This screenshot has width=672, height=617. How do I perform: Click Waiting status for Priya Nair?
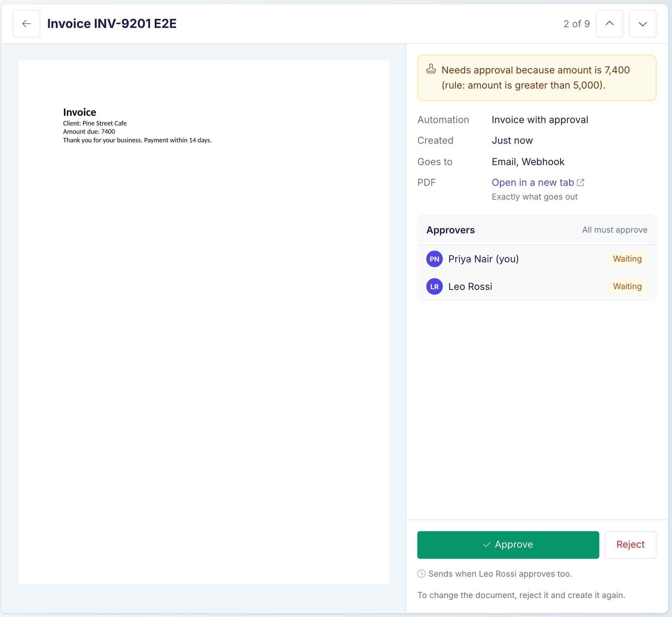pyautogui.click(x=627, y=259)
